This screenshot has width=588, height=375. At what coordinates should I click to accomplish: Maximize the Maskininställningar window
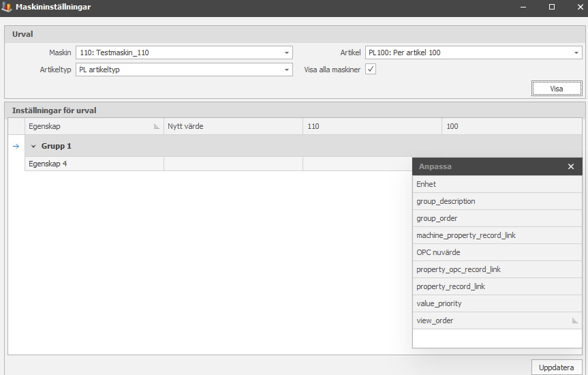(552, 7)
